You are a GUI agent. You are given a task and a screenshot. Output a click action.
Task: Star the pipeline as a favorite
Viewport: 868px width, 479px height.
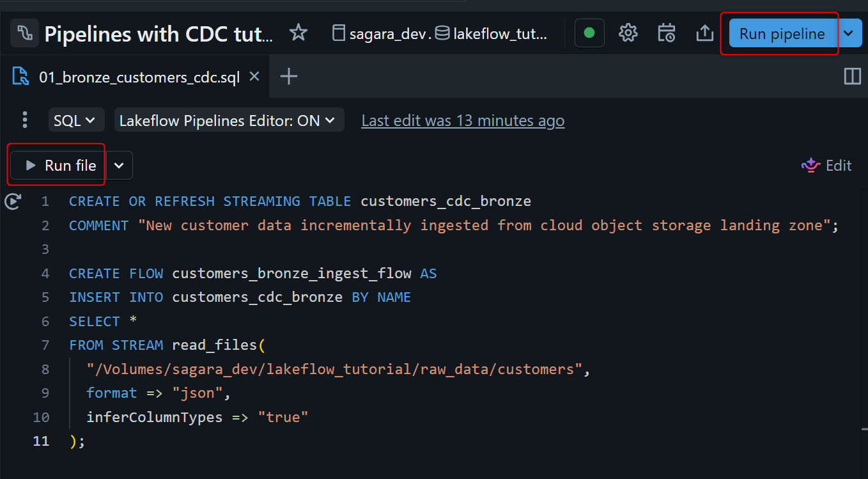point(298,33)
